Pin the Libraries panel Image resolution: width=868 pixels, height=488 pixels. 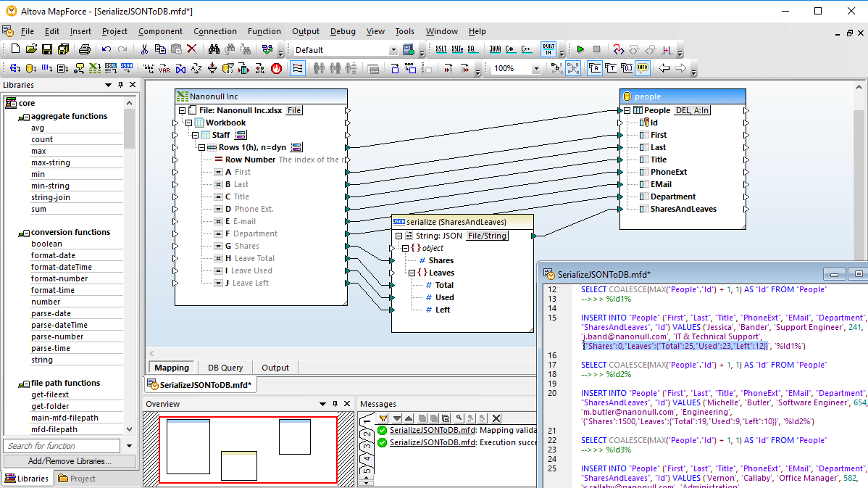click(x=121, y=85)
